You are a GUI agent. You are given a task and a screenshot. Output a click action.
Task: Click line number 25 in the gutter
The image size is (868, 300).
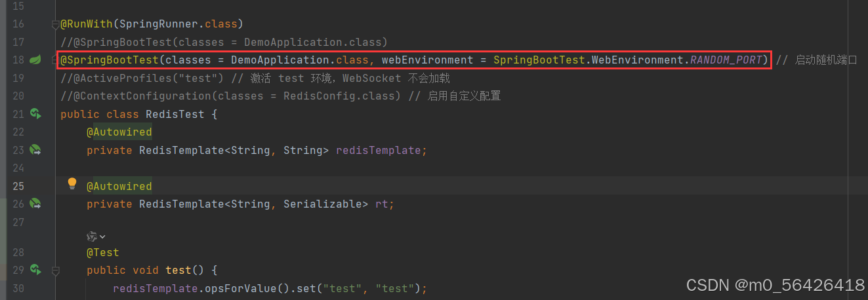tap(18, 187)
